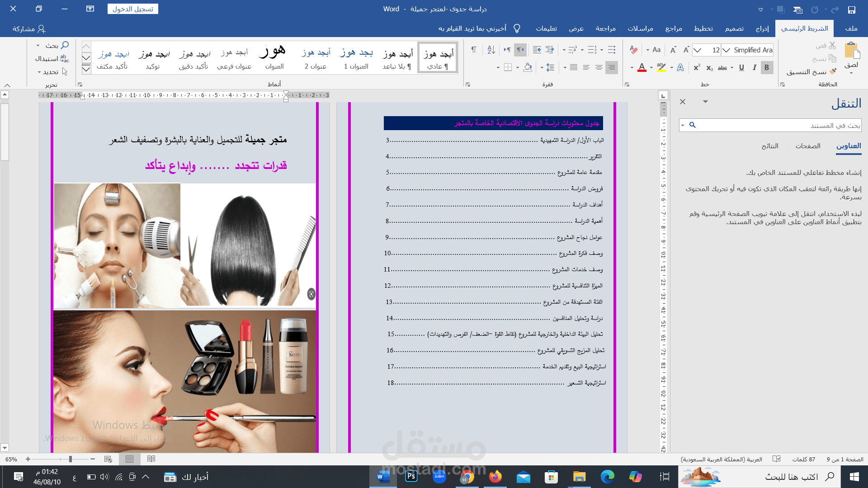The width and height of the screenshot is (868, 488).
Task: Toggle Bold formatting
Action: pos(767,68)
